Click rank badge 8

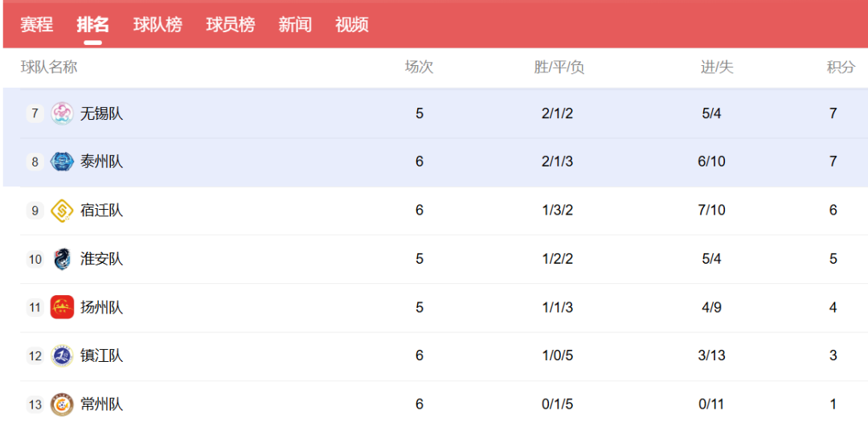coord(35,162)
